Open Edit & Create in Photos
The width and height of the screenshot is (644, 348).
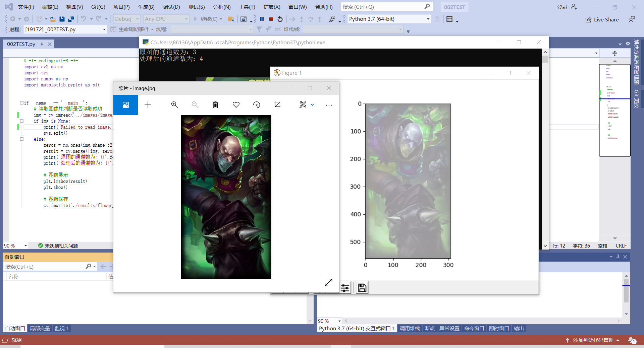pyautogui.click(x=303, y=105)
